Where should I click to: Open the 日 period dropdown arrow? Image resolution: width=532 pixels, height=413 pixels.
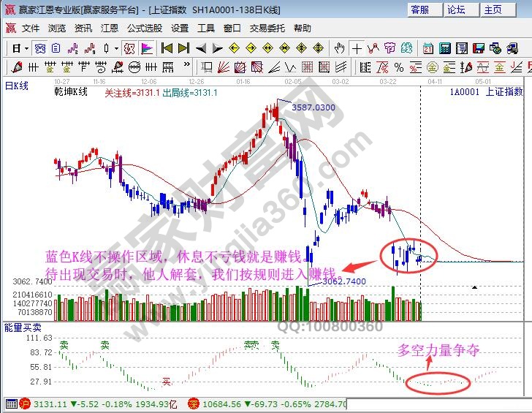(x=26, y=48)
